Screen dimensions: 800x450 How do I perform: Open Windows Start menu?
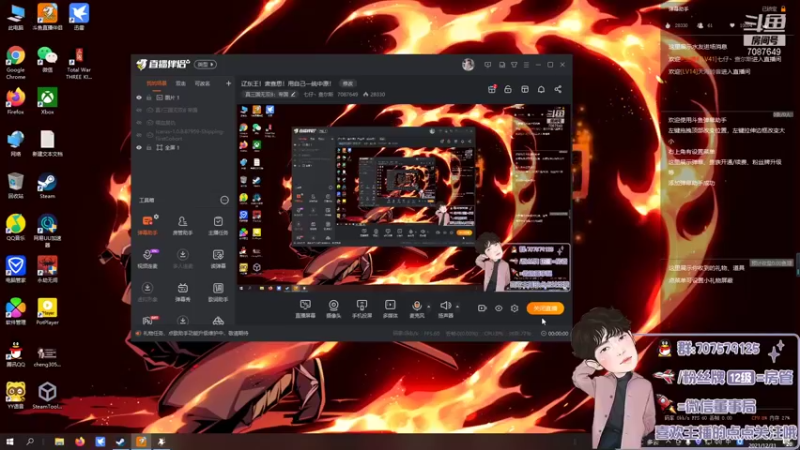(x=10, y=442)
